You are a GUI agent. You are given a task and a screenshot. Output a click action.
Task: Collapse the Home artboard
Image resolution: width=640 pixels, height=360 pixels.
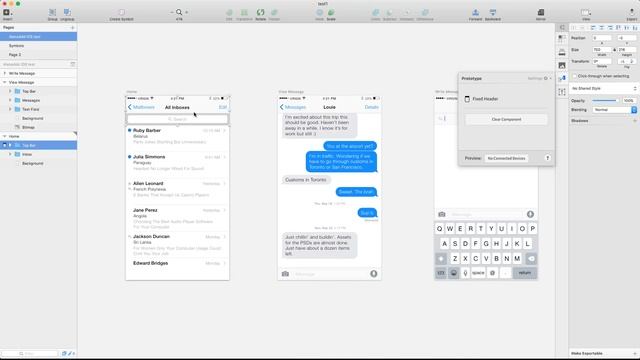4,136
